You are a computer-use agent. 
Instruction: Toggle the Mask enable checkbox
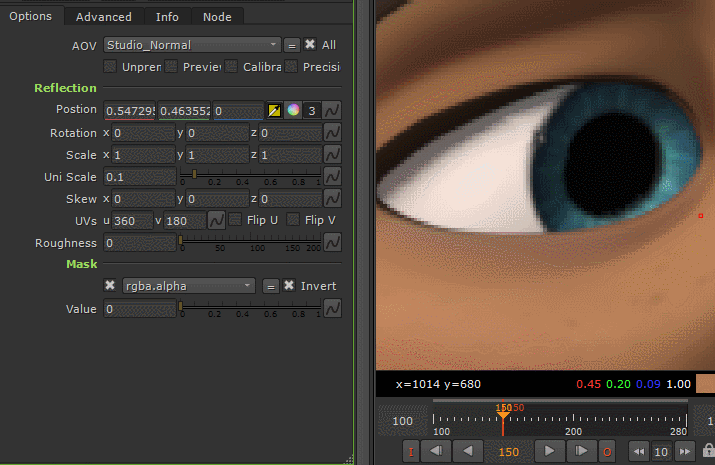[110, 285]
